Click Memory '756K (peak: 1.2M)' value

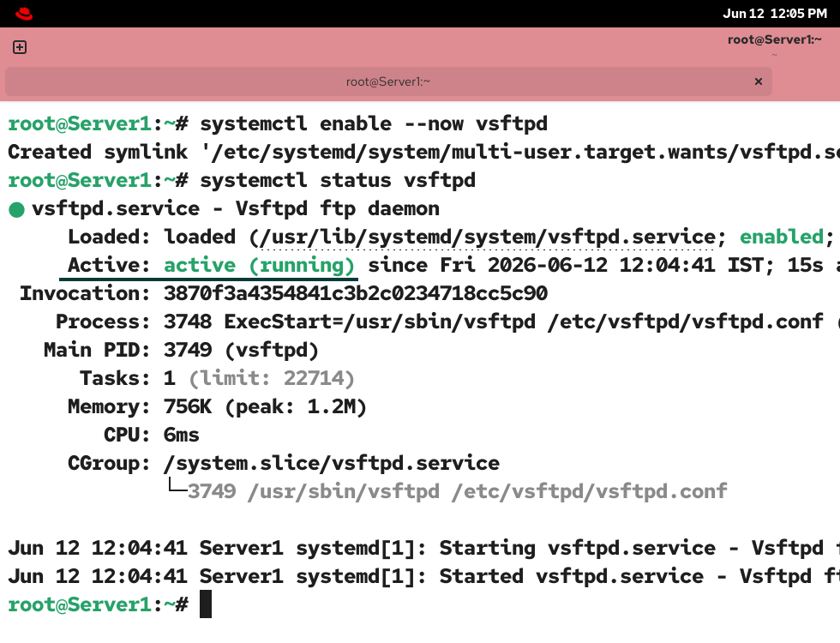(x=265, y=406)
